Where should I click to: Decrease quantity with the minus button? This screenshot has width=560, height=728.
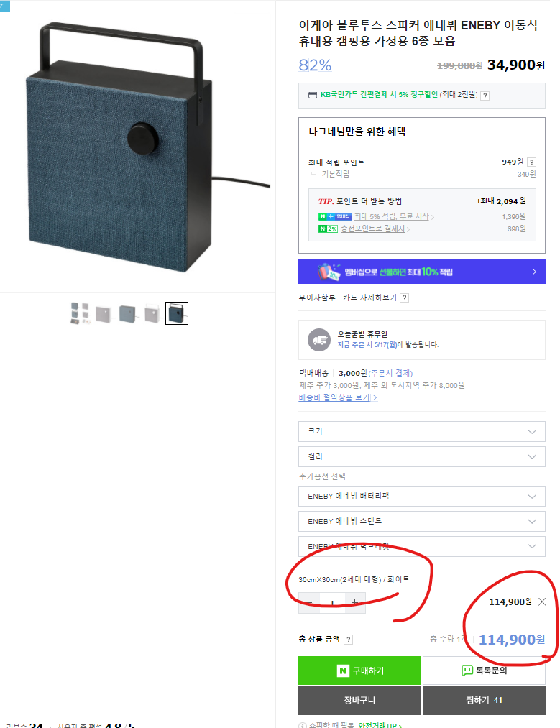(309, 603)
